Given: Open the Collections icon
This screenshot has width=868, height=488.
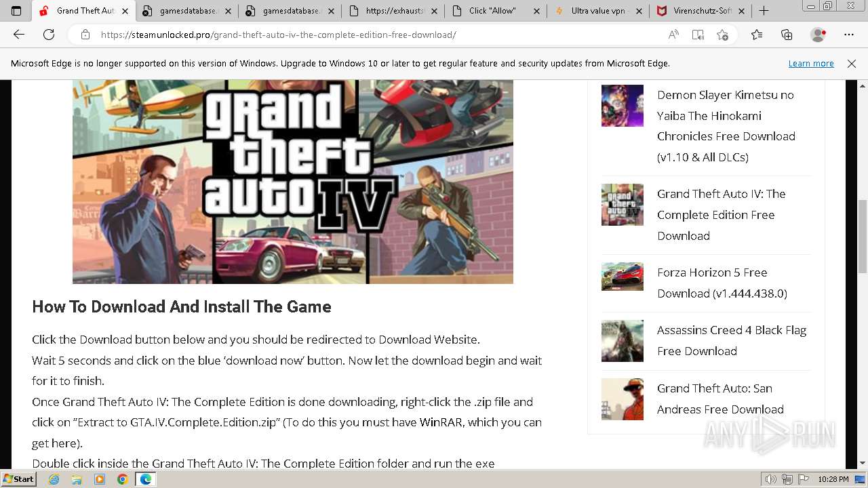Looking at the screenshot, I should pyautogui.click(x=787, y=35).
